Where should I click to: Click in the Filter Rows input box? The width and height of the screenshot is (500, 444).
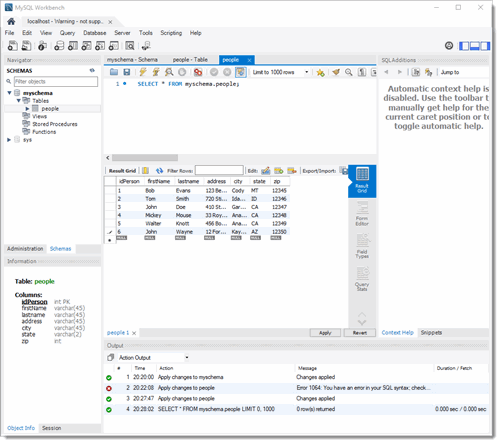[x=219, y=170]
